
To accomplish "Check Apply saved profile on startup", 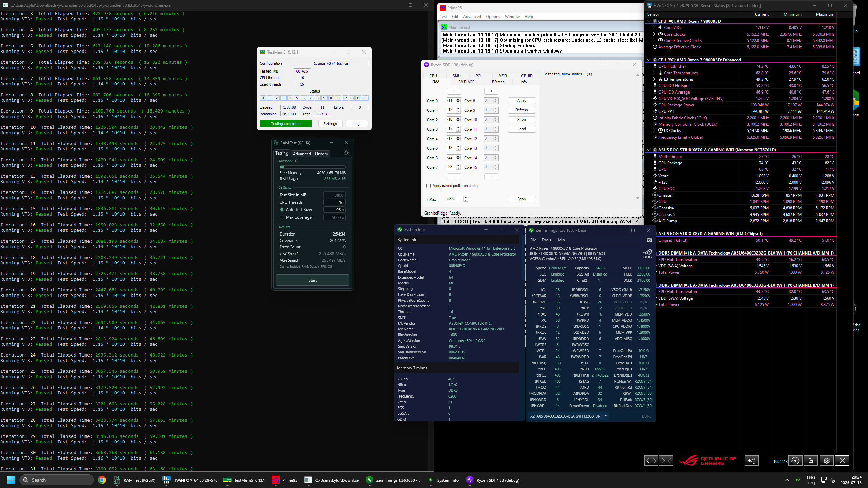I will coord(428,186).
